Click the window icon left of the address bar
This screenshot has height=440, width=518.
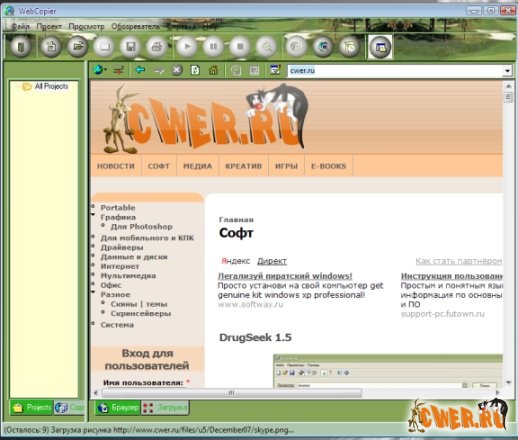275,70
